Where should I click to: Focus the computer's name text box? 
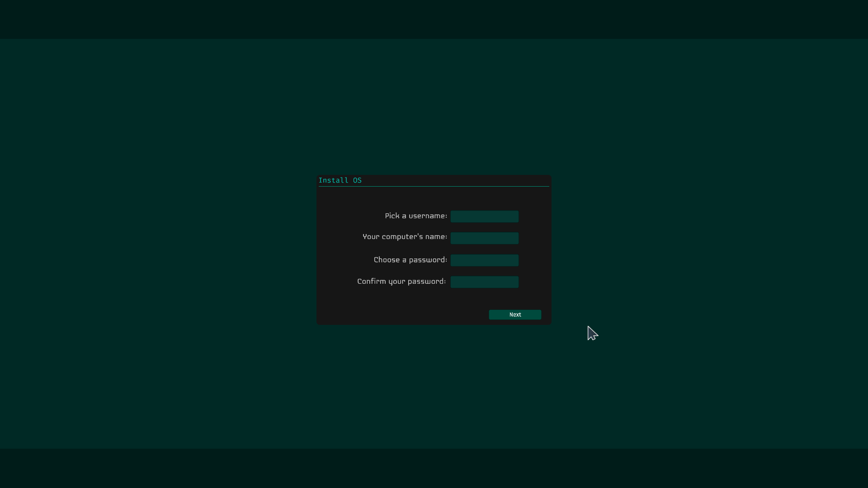(484, 238)
